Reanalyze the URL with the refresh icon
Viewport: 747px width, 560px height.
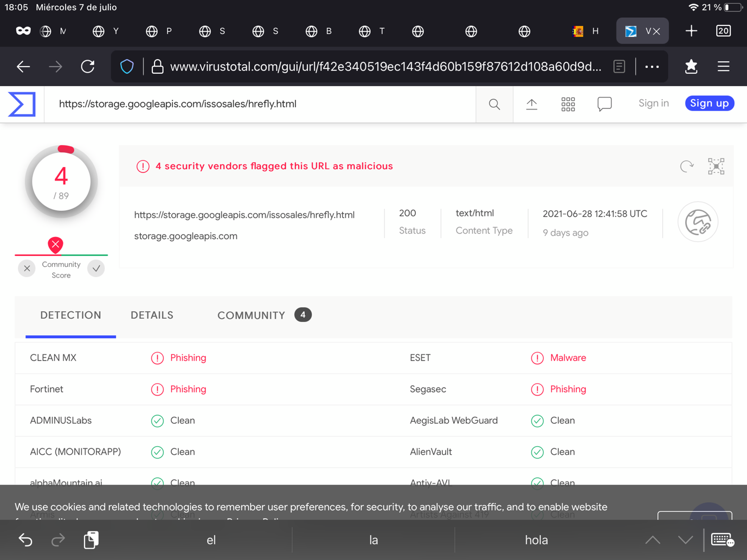coord(686,166)
